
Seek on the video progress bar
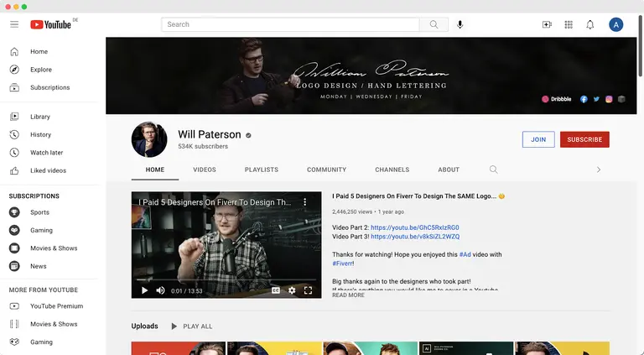coord(226,280)
